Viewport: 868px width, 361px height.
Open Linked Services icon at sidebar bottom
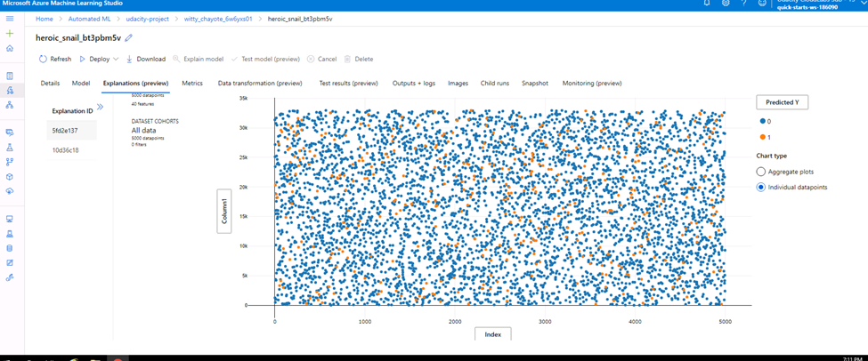pos(10,277)
